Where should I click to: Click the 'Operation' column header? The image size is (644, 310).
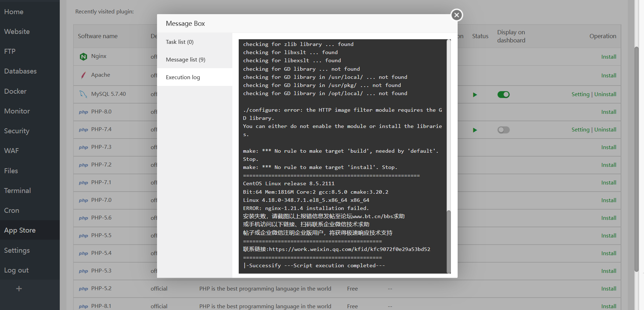[603, 36]
